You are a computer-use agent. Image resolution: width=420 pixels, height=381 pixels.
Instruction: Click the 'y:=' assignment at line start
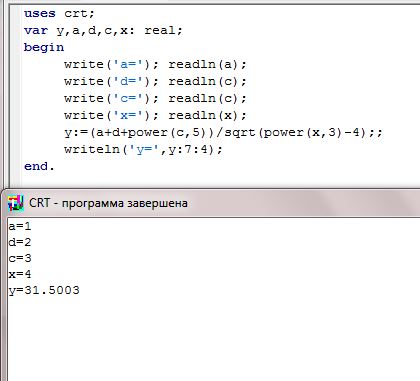[76, 132]
